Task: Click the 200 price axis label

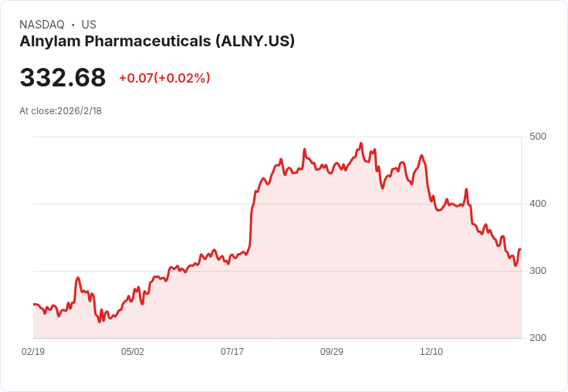Action: (x=538, y=338)
